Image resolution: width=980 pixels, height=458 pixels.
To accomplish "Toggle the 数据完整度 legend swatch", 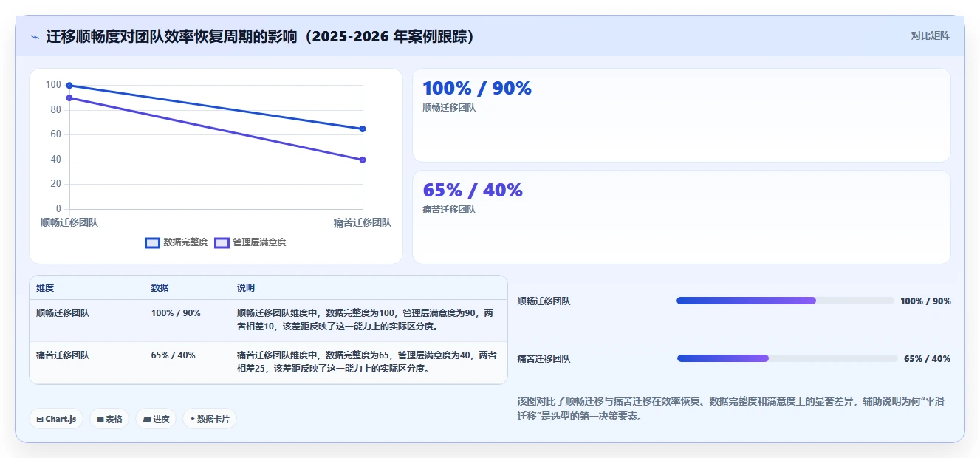I will [x=152, y=242].
